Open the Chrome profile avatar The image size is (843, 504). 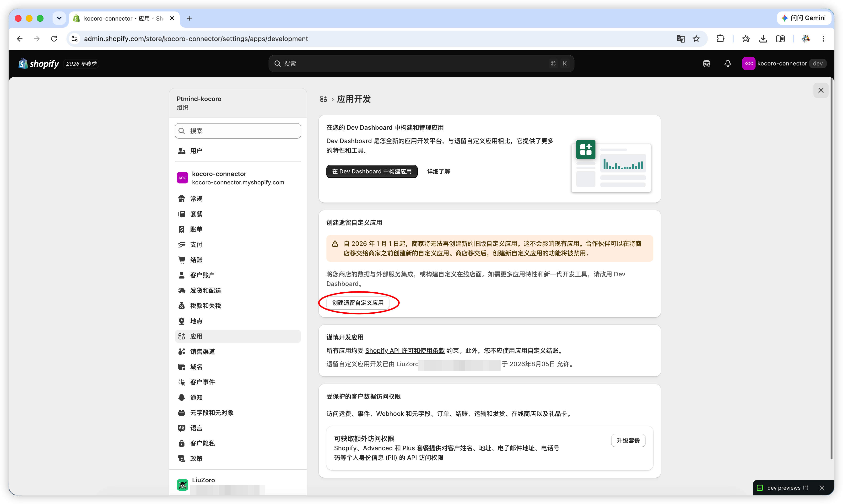(805, 39)
